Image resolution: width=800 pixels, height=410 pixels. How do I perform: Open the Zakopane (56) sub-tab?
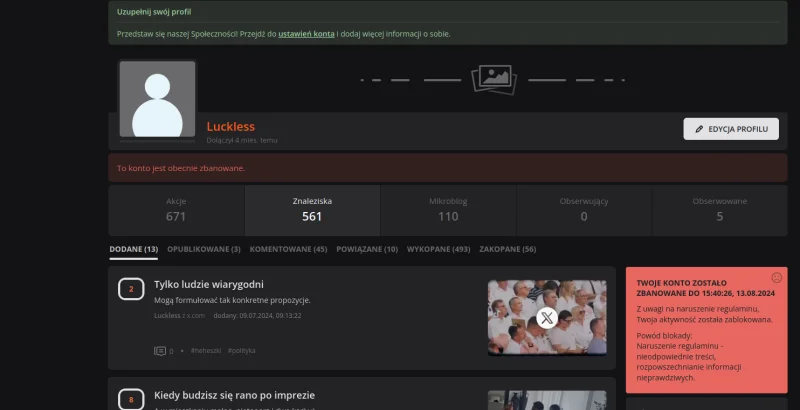tap(507, 249)
